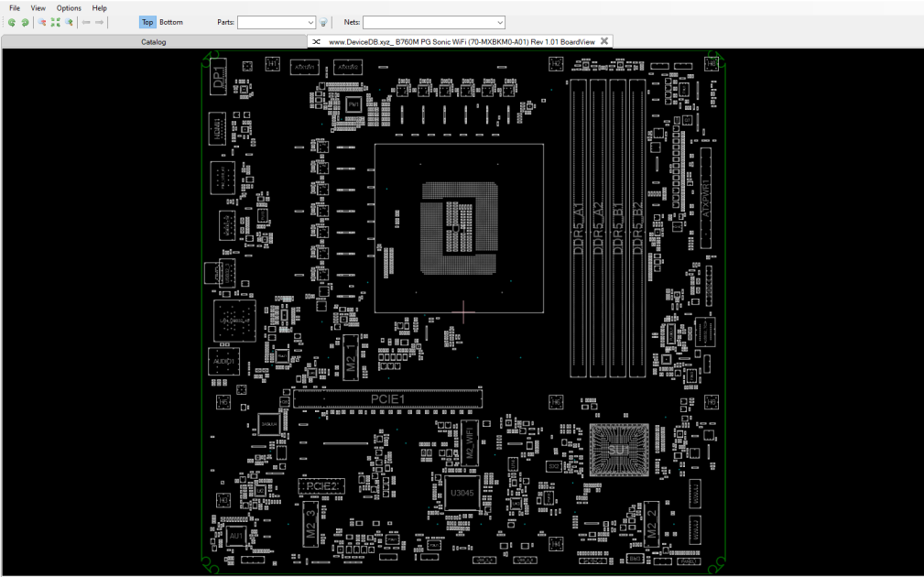The width and height of the screenshot is (924, 577).
Task: Open the File menu
Action: 15,8
